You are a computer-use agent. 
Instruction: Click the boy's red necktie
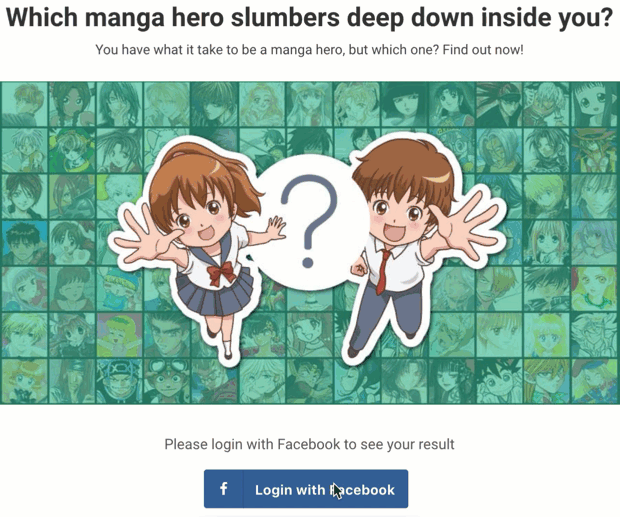[x=383, y=272]
